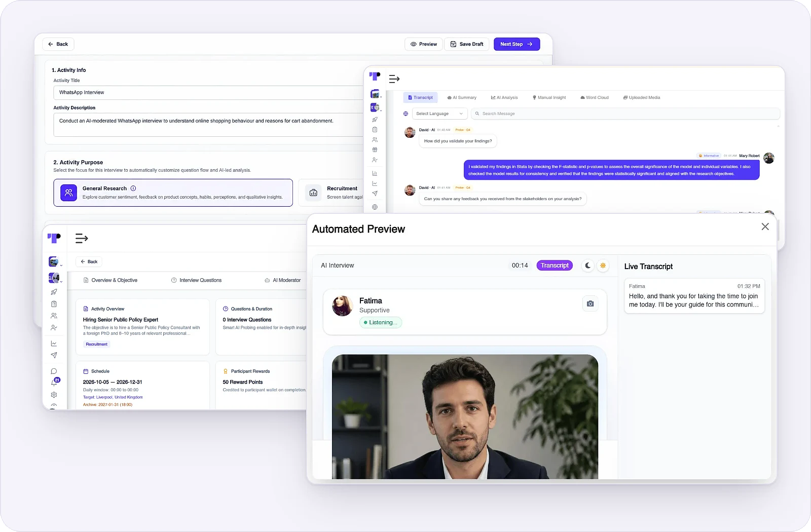
Task: Click the Search Message field
Action: tap(625, 113)
